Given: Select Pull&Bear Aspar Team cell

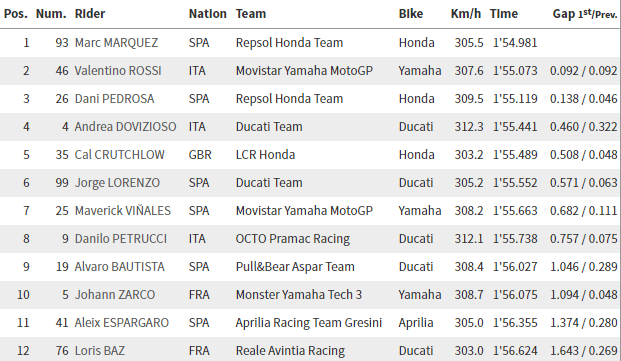Looking at the screenshot, I should [x=295, y=267].
